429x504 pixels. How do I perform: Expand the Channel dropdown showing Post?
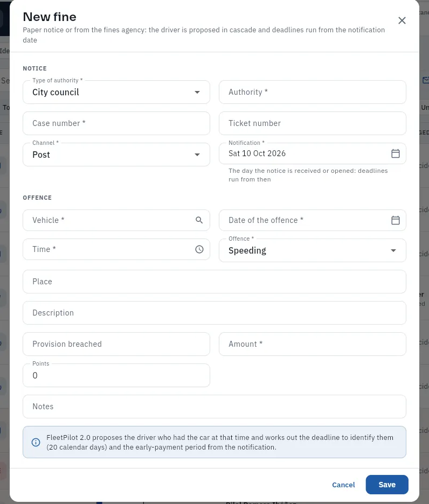pyautogui.click(x=116, y=155)
